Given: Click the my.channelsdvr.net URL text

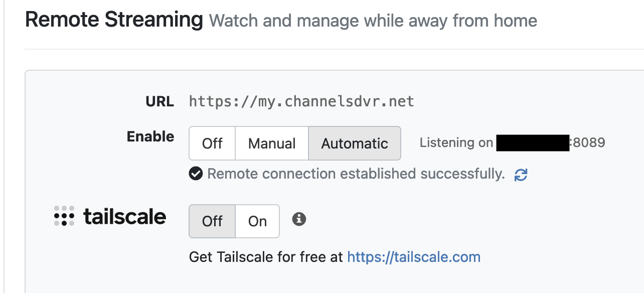Looking at the screenshot, I should pos(301,101).
